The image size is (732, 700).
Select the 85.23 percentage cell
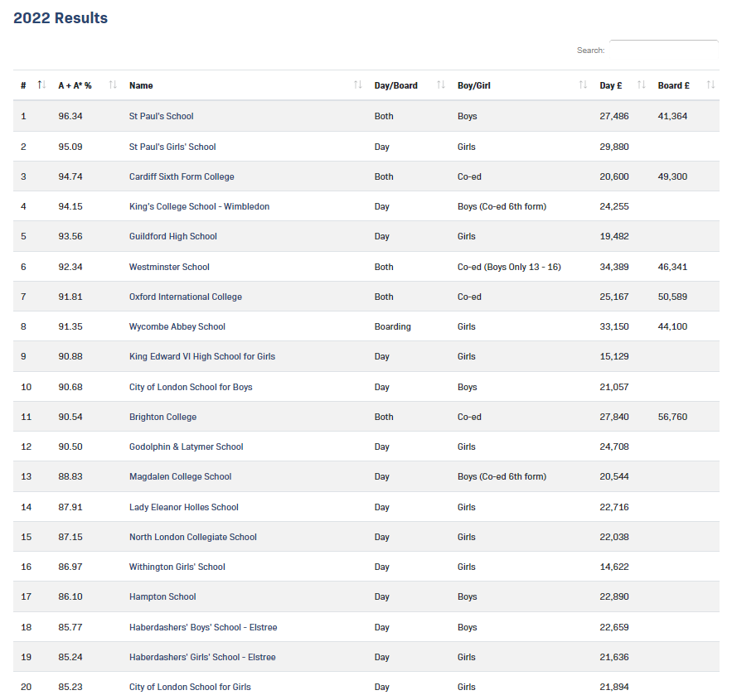point(70,688)
